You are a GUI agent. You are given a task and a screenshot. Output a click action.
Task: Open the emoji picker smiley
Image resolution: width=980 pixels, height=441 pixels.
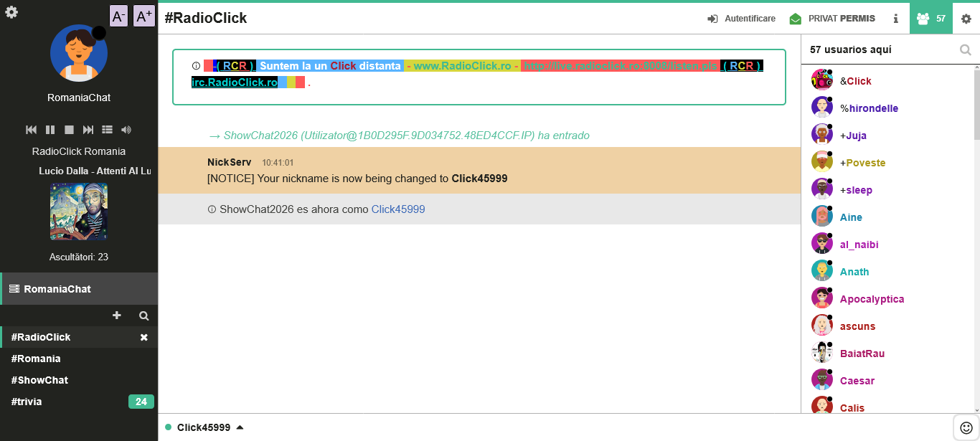(966, 427)
